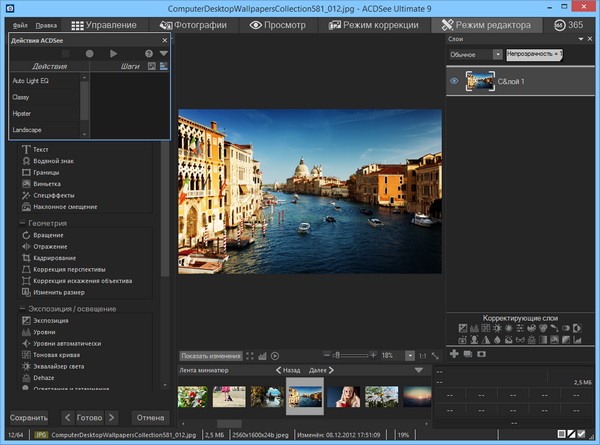
Task: Open the Правка menu
Action: (46, 23)
